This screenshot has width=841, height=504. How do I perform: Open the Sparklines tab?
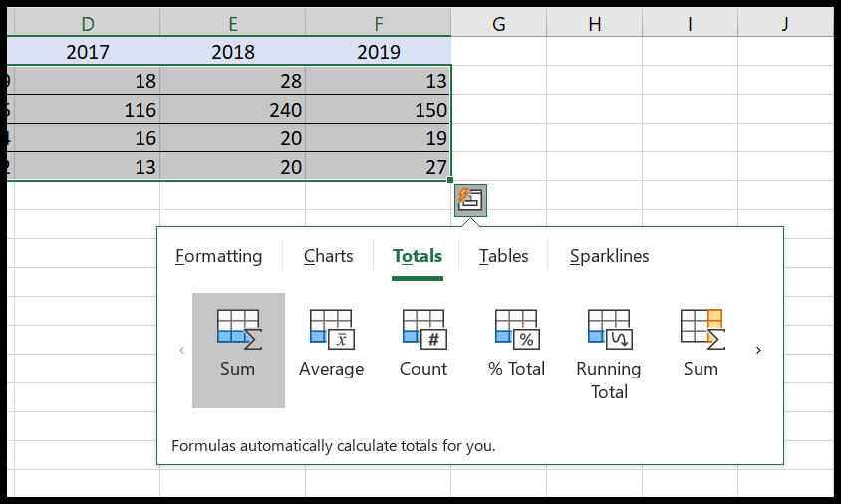[609, 256]
